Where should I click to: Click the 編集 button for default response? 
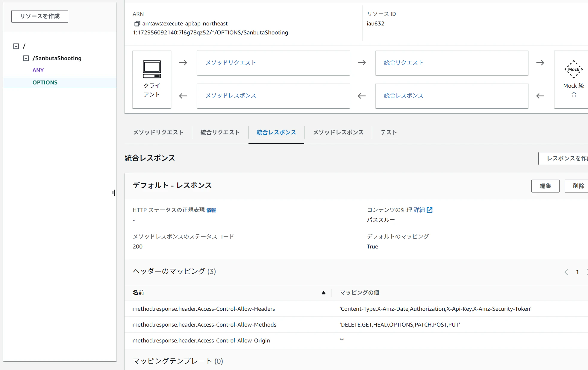[x=545, y=186]
